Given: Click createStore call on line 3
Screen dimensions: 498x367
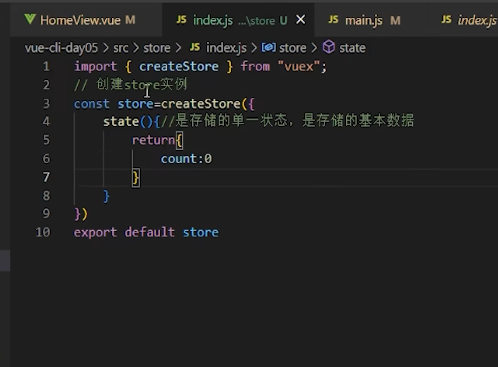Looking at the screenshot, I should coord(201,104).
